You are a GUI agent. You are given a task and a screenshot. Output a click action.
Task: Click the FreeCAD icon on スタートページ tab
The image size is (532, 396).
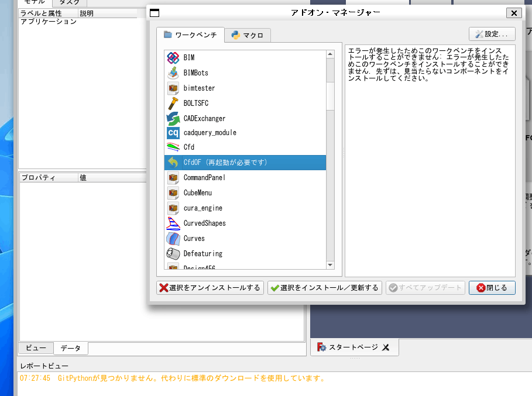coord(321,347)
